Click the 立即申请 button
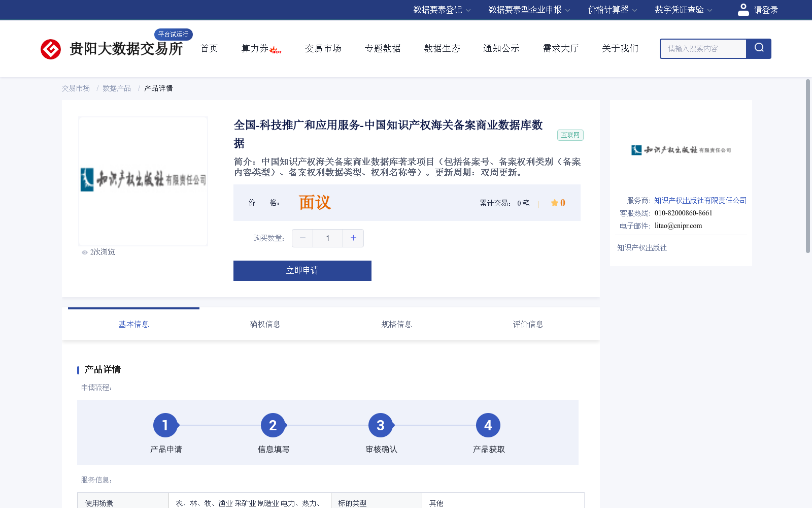812x508 pixels. (x=302, y=271)
